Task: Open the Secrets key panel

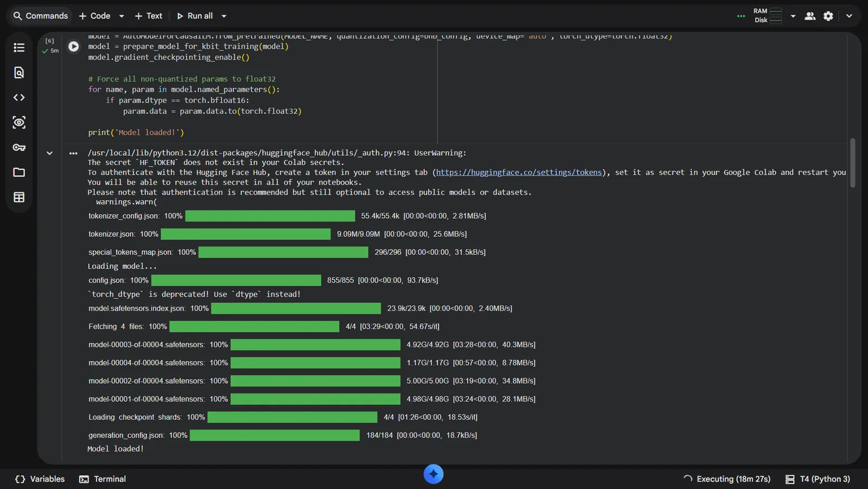Action: (19, 148)
